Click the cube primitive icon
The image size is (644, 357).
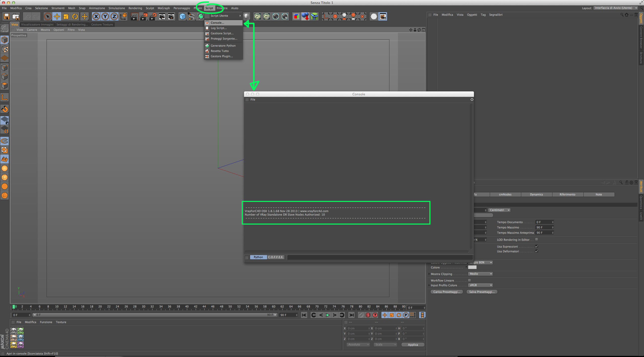(182, 17)
